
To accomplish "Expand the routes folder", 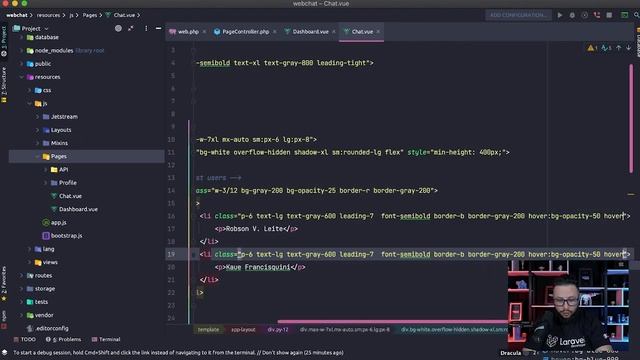I will pos(21,276).
